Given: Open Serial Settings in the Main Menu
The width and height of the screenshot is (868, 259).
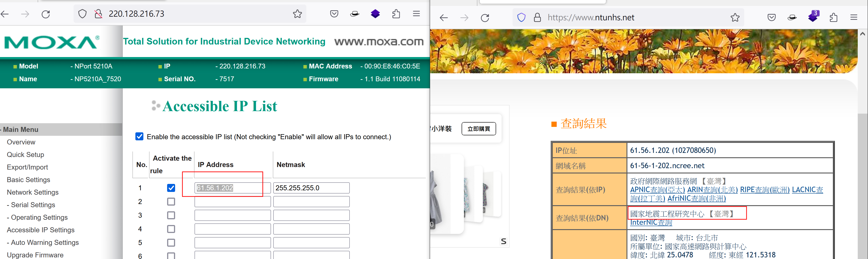Looking at the screenshot, I should click(31, 205).
